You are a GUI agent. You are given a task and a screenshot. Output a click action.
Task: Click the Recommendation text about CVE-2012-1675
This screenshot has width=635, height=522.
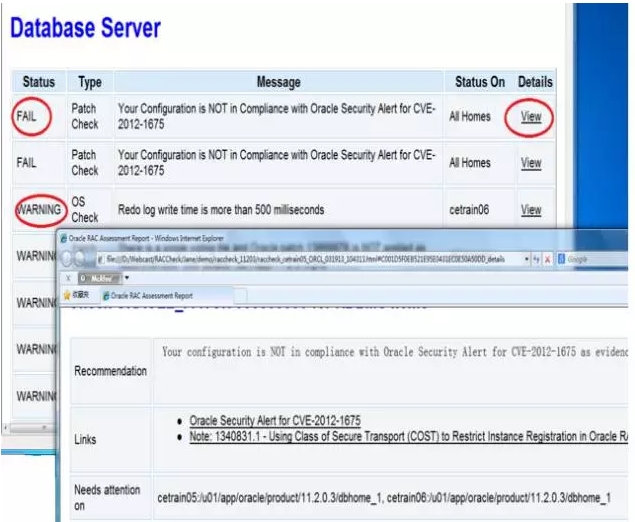point(394,352)
